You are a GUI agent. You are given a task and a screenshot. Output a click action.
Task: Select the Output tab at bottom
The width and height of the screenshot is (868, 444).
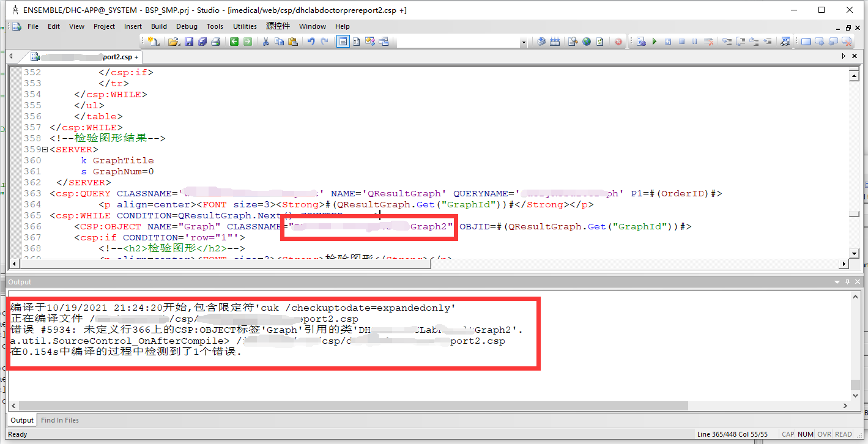[x=22, y=420]
